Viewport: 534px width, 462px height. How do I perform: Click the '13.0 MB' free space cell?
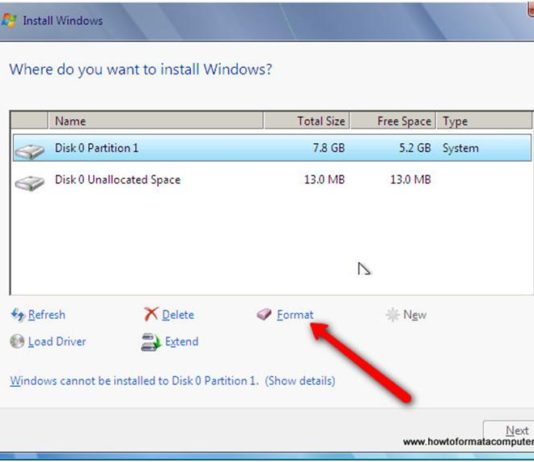tap(411, 179)
